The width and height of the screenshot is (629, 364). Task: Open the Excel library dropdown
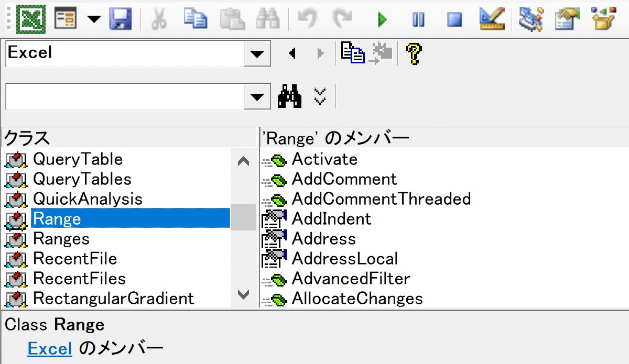tap(257, 53)
